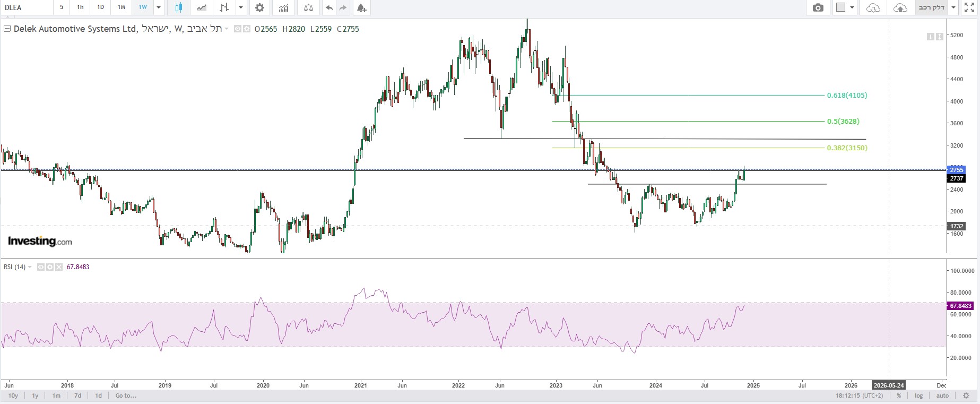Screen dimensions: 980x404
Task: Set range to 1y
Action: [x=35, y=396]
